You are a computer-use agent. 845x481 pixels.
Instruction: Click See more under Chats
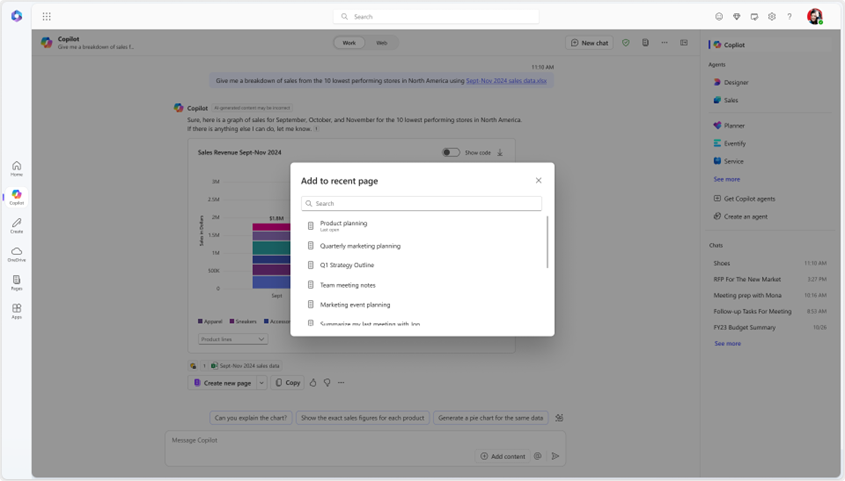pos(728,344)
